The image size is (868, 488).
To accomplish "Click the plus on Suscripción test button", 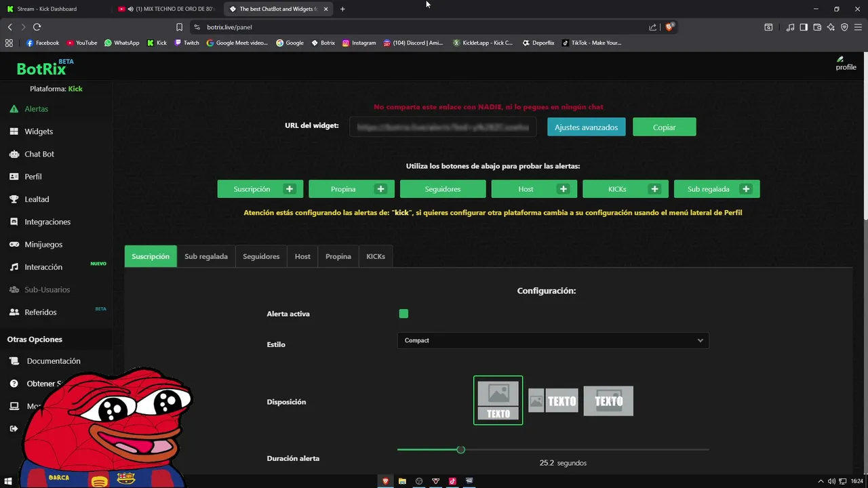I will pos(290,189).
